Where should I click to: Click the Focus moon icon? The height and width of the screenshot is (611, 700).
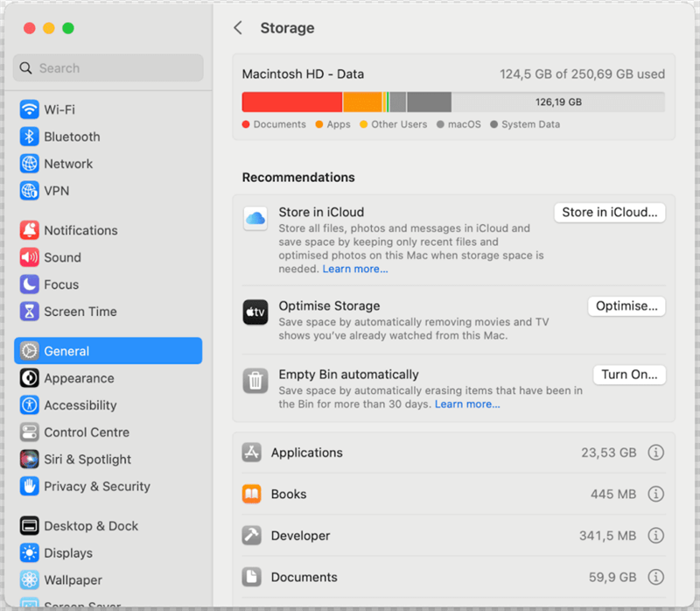click(x=30, y=284)
